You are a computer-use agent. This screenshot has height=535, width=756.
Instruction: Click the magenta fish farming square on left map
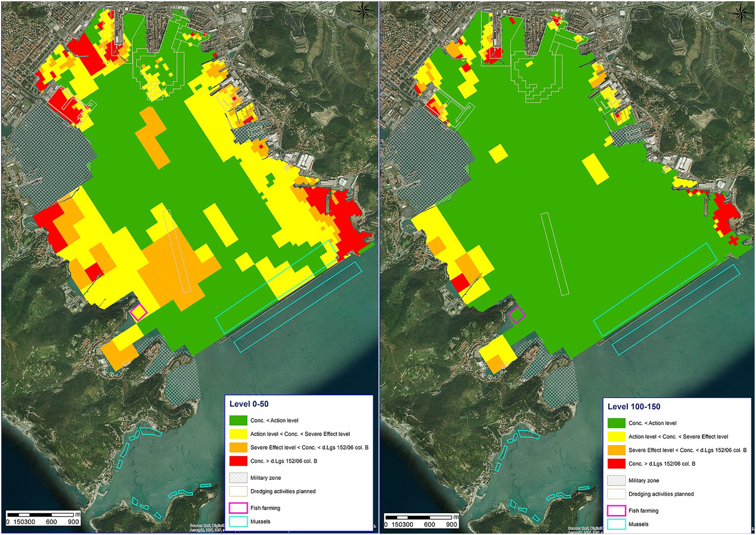138,312
